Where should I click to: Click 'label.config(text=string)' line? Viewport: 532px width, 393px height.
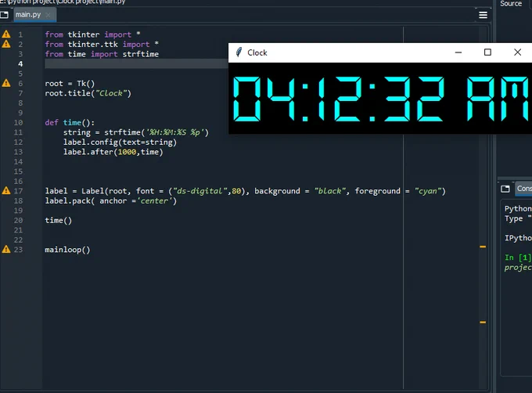pyautogui.click(x=120, y=142)
